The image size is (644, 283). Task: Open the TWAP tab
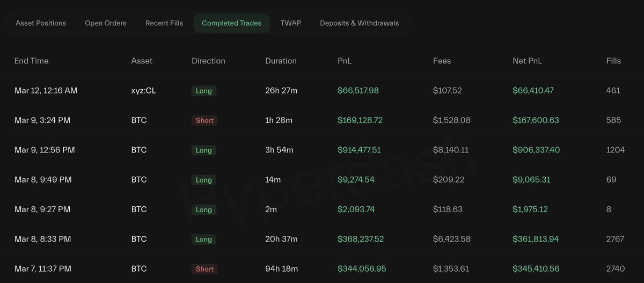tap(290, 23)
